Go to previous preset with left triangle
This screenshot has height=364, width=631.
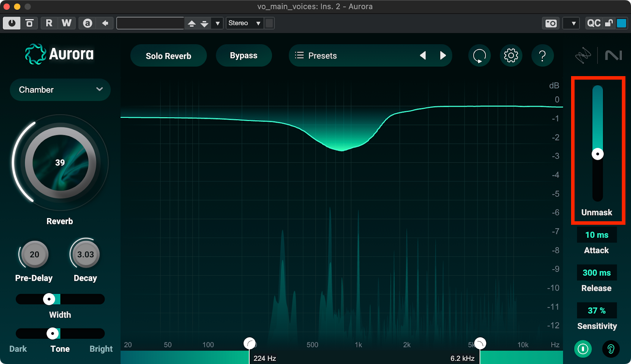point(423,56)
